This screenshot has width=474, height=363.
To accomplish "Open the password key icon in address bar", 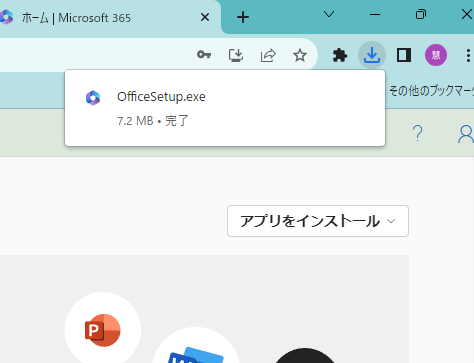I will pyautogui.click(x=204, y=55).
